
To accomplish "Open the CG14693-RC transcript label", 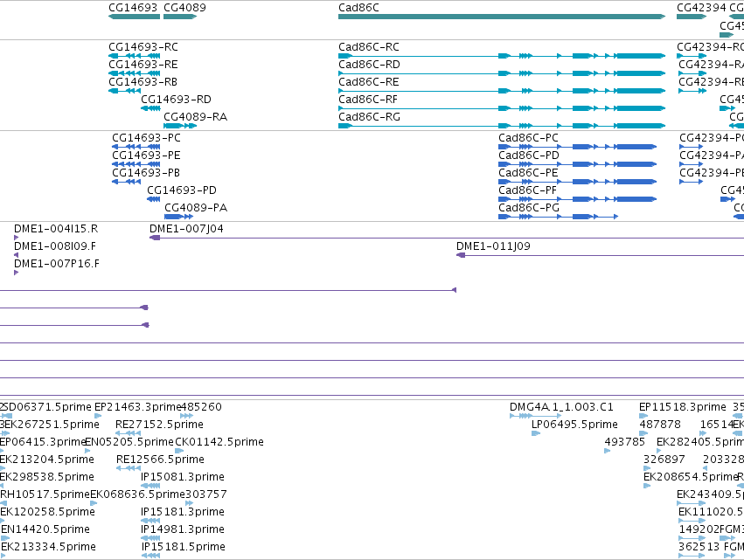I will point(143,47).
